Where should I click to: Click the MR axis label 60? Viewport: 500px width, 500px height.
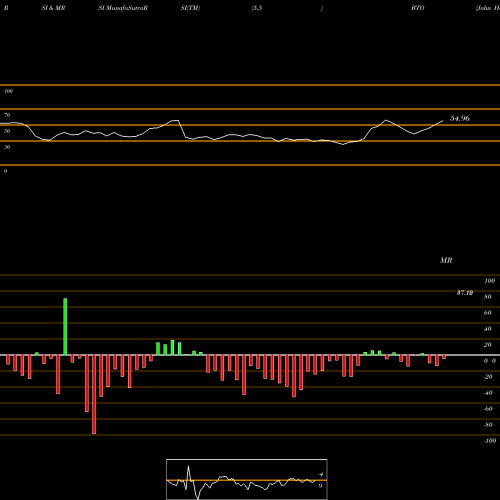[x=488, y=313]
